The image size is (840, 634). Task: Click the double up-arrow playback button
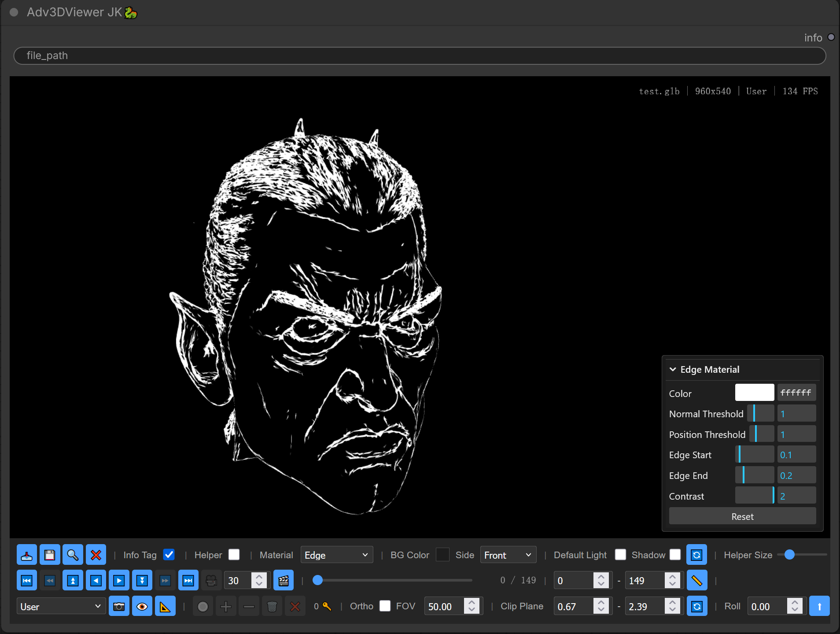point(73,581)
